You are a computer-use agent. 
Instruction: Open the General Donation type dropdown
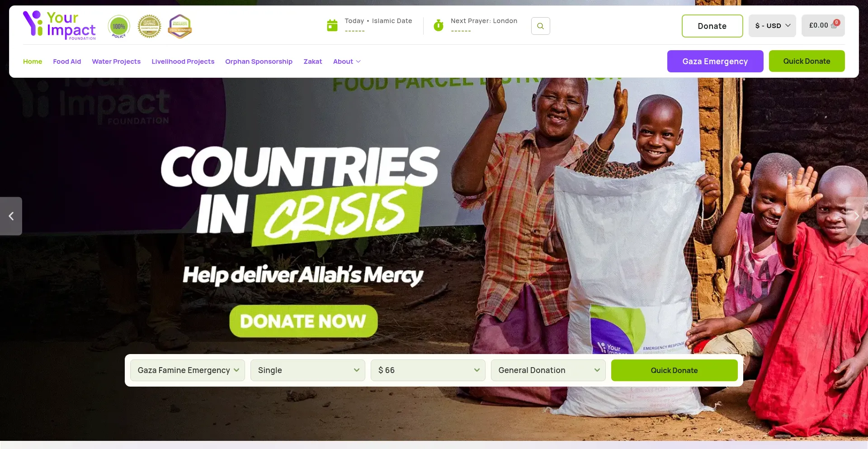pyautogui.click(x=548, y=370)
